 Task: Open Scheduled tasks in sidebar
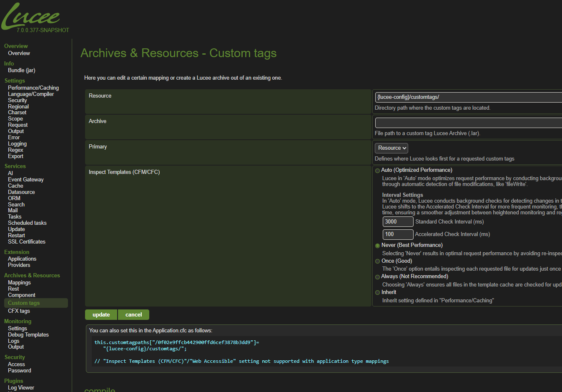point(27,223)
